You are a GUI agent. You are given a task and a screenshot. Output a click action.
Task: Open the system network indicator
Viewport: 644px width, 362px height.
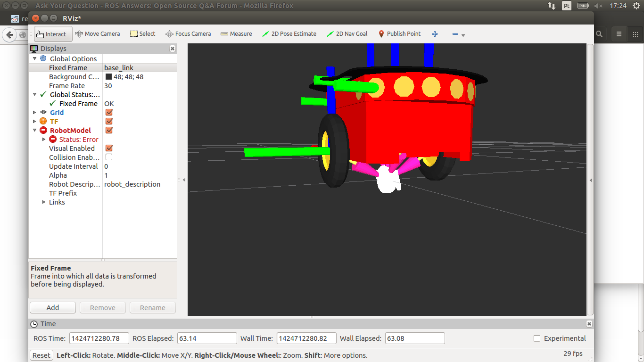point(551,6)
